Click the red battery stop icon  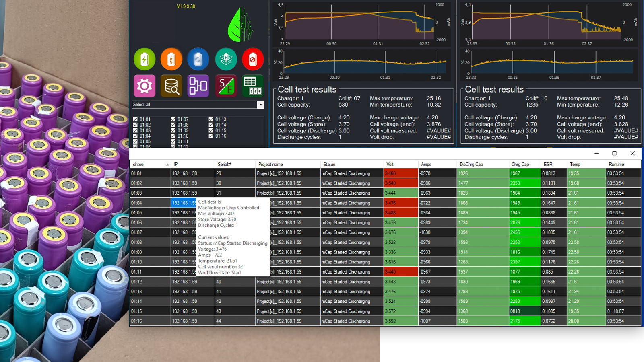click(x=253, y=59)
